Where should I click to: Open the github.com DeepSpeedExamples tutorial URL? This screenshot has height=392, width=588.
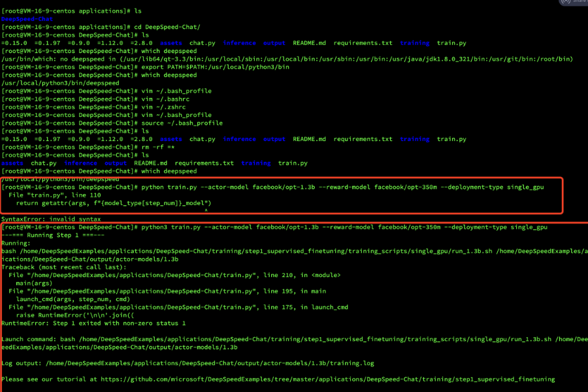[x=328, y=379]
